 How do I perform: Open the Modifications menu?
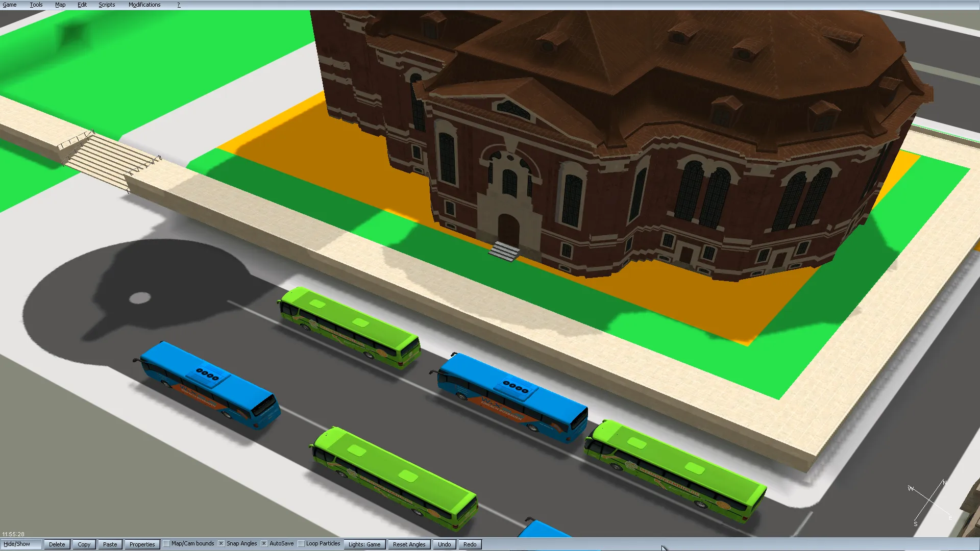(x=144, y=5)
